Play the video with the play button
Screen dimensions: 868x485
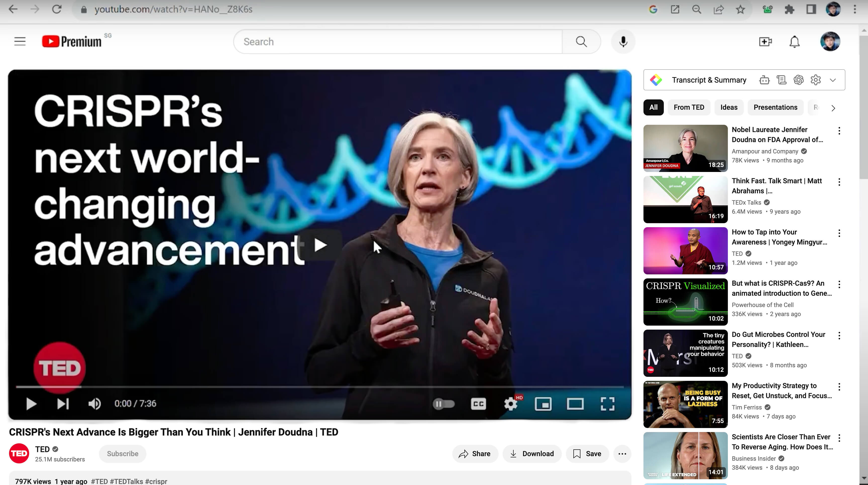(x=31, y=403)
